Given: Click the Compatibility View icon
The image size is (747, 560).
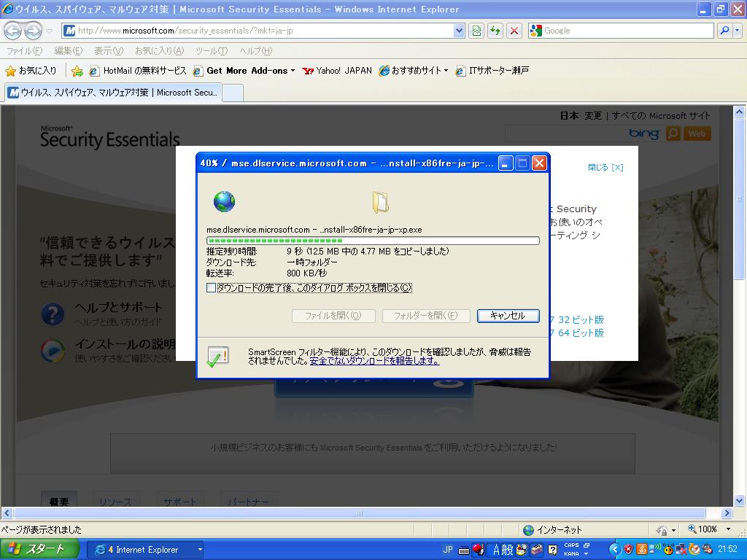Looking at the screenshot, I should click(x=476, y=31).
